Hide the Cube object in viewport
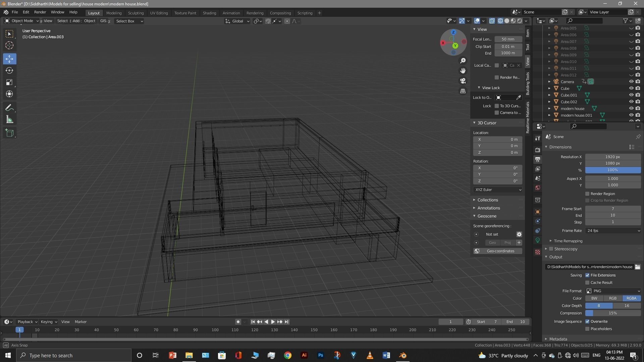644x362 pixels. click(631, 88)
